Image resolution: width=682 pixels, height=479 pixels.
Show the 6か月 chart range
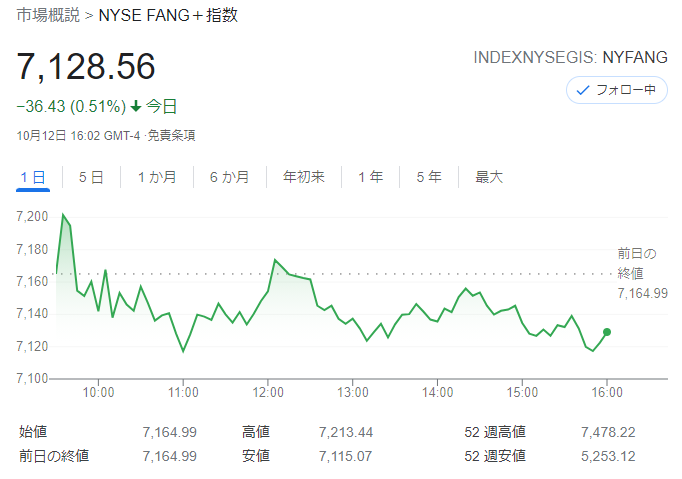point(229,177)
